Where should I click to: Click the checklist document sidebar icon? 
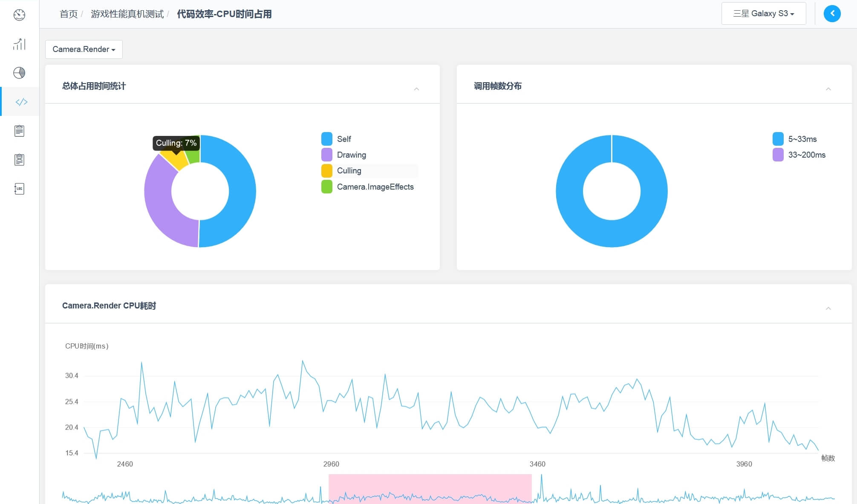(19, 160)
